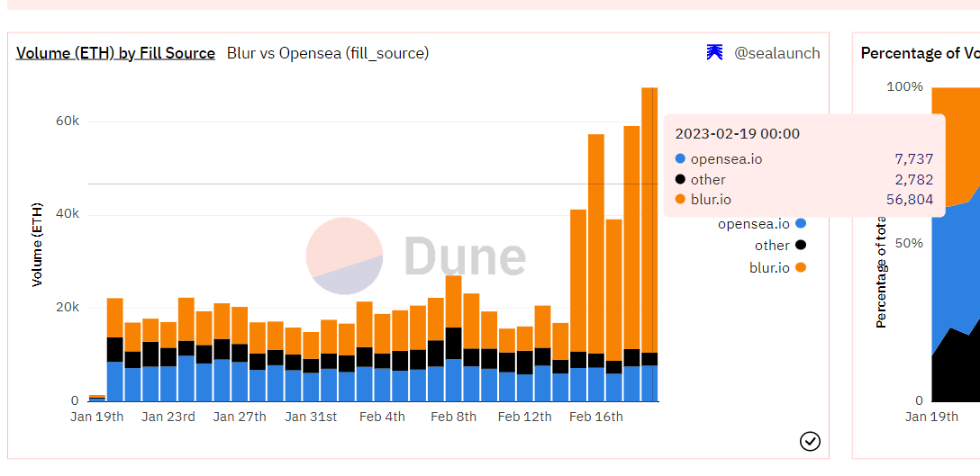Click the '100%' label on percentage chart
The width and height of the screenshot is (980, 476).
tap(904, 86)
